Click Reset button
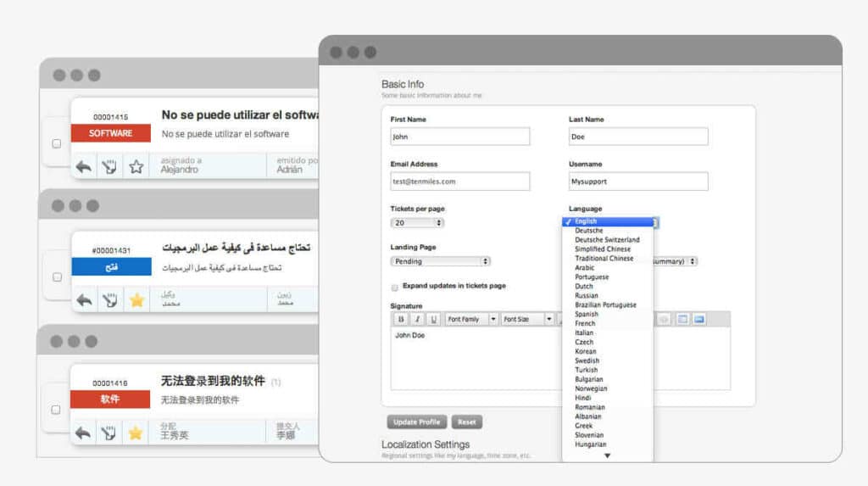This screenshot has width=868, height=486. pyautogui.click(x=467, y=422)
